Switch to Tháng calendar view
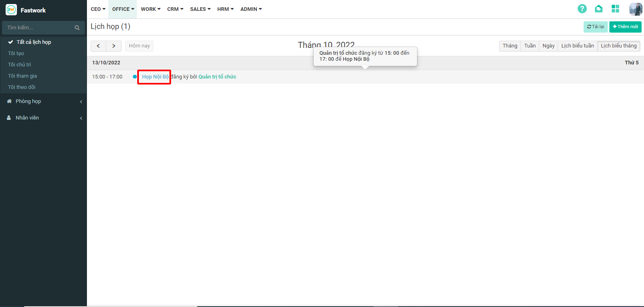Screen dimensions: 644x307 tap(510, 46)
